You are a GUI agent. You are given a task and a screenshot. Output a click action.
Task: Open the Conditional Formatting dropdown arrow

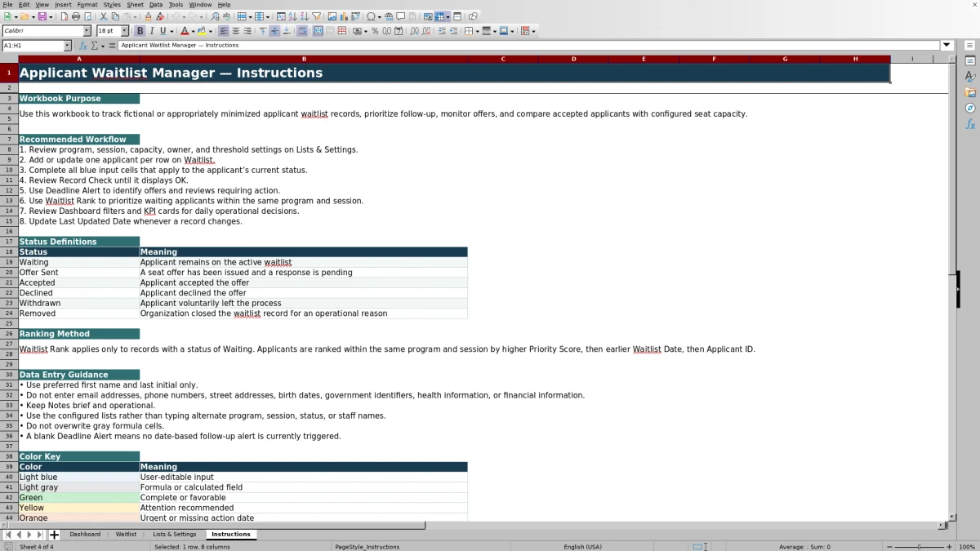(533, 31)
